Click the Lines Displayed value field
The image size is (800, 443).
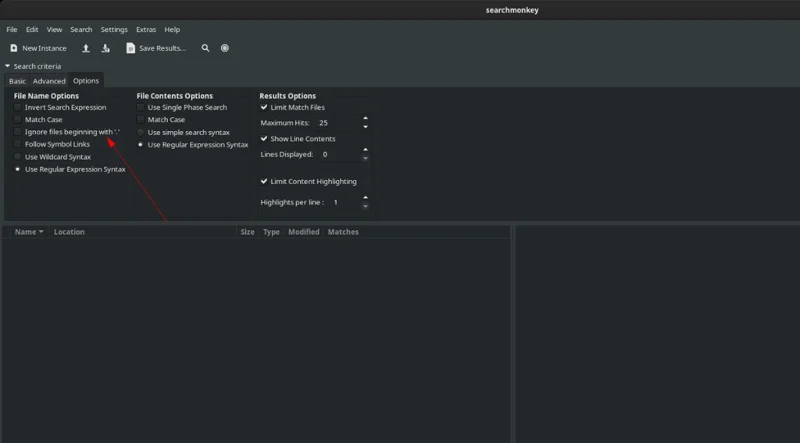click(339, 154)
